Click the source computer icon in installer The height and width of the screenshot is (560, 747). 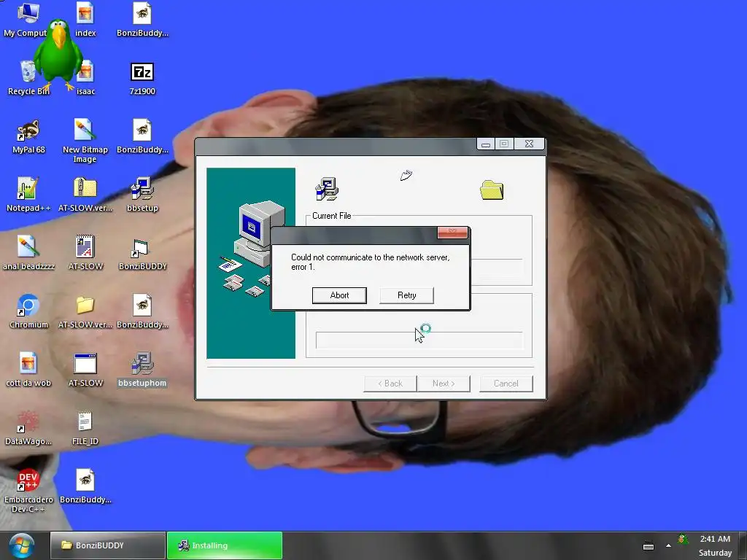click(x=327, y=189)
